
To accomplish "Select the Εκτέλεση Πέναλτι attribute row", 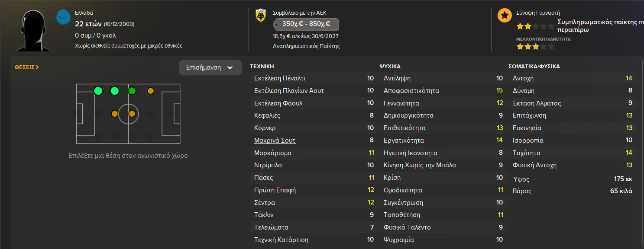I will point(312,78).
